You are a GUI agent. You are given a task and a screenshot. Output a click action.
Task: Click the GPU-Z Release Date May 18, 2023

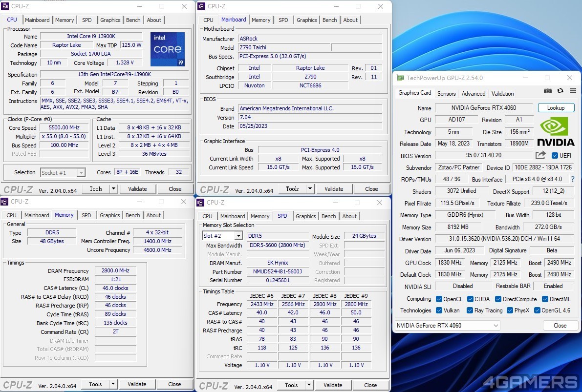coord(453,144)
